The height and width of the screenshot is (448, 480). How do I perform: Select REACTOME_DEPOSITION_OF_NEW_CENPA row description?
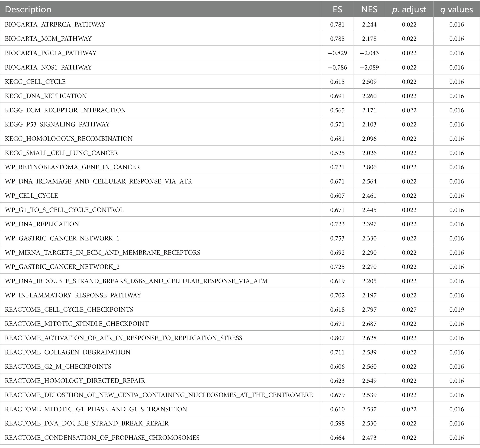(x=159, y=395)
